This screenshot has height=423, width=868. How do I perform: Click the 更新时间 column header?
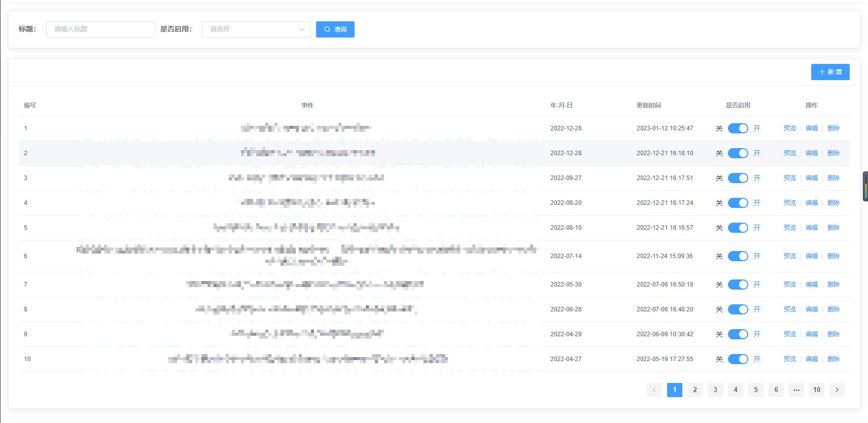click(649, 105)
